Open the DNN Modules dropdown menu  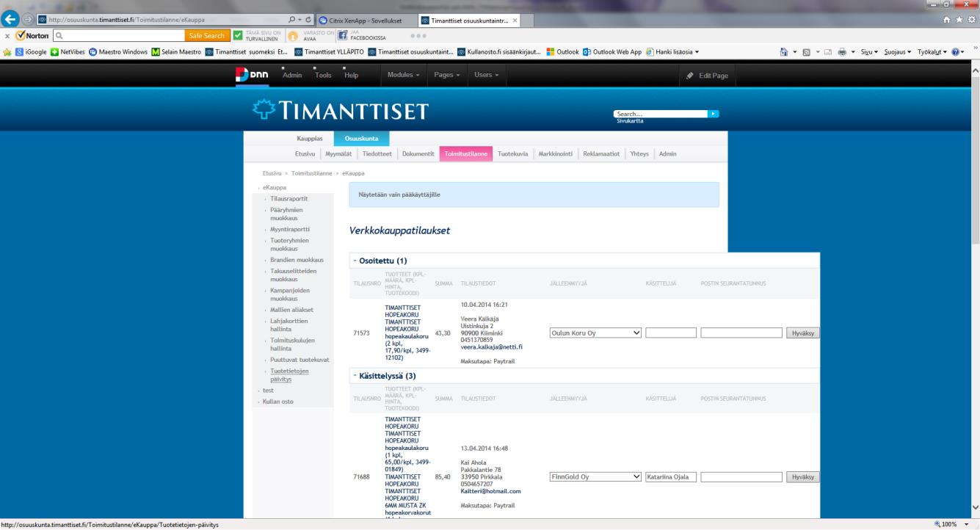403,76
